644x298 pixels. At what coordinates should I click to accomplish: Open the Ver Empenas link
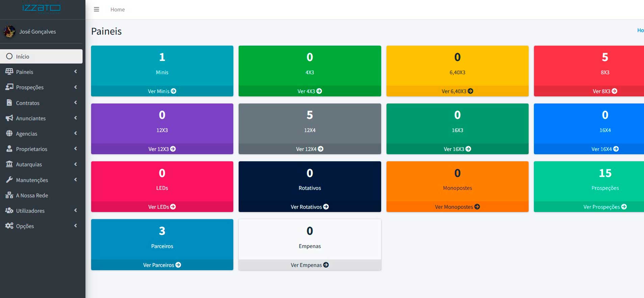click(x=310, y=265)
